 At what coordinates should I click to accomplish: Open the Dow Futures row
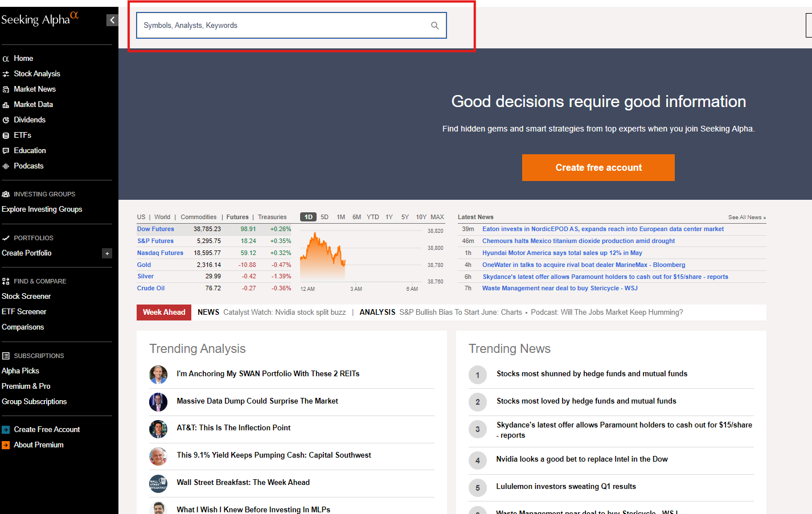coord(214,229)
